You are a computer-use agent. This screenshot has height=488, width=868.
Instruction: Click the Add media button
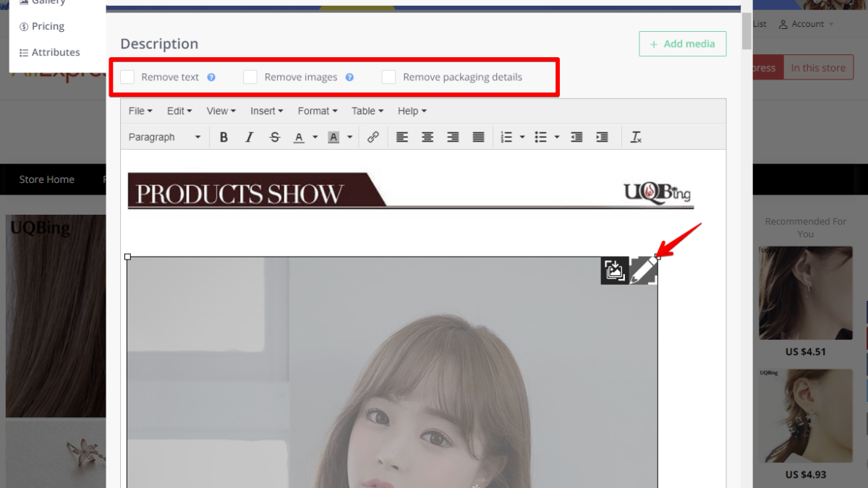682,44
